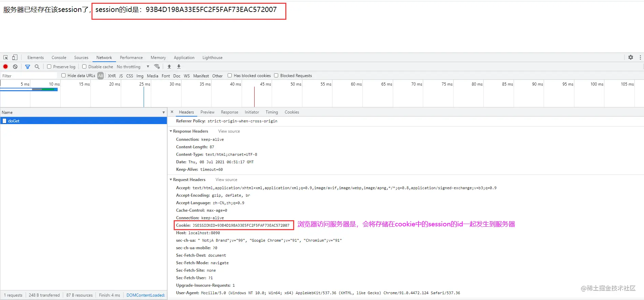Screen dimensions: 644x300
Task: Open DevTools settings gear icon
Action: pos(631,57)
